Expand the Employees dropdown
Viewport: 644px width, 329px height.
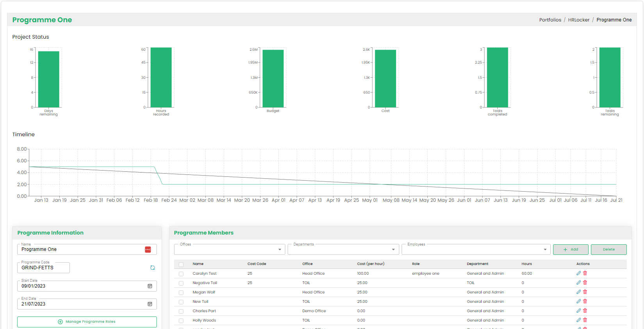click(545, 249)
